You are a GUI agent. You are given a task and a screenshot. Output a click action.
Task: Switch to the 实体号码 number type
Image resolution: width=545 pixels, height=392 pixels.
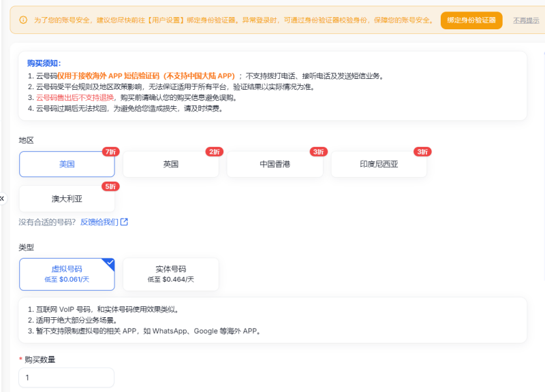171,274
